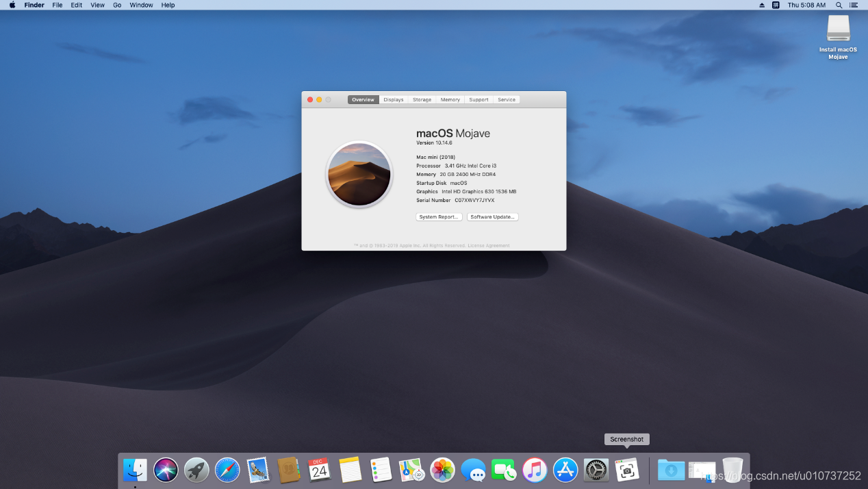Click the macOS Mojave title text
The width and height of the screenshot is (868, 489).
click(x=453, y=133)
